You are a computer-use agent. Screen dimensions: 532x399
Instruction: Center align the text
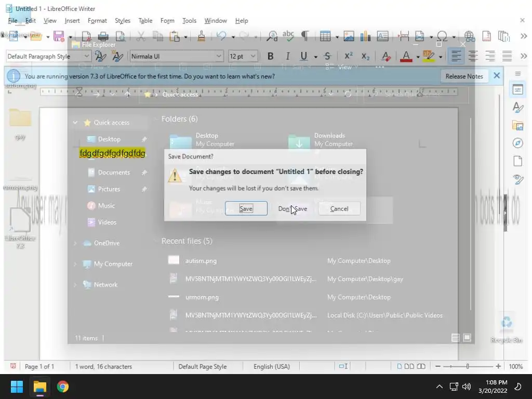(x=473, y=56)
